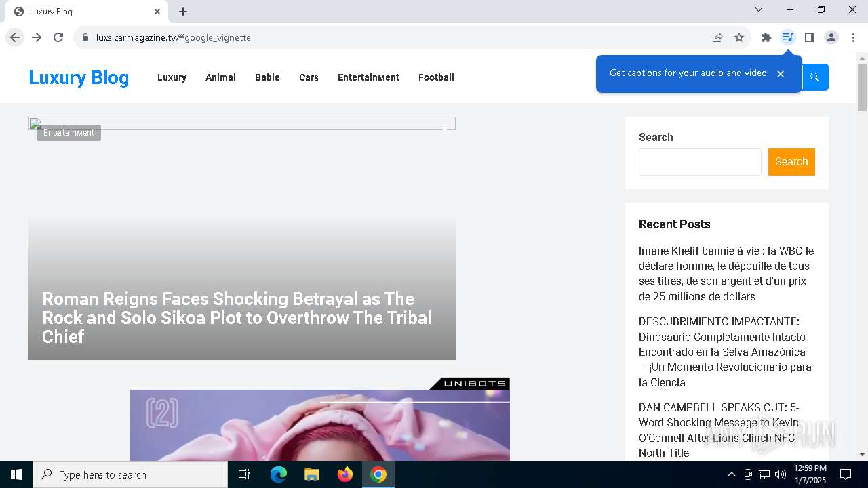Open the Dan Campbell Speaks Out post
Screen dimensions: 868x488
719,430
